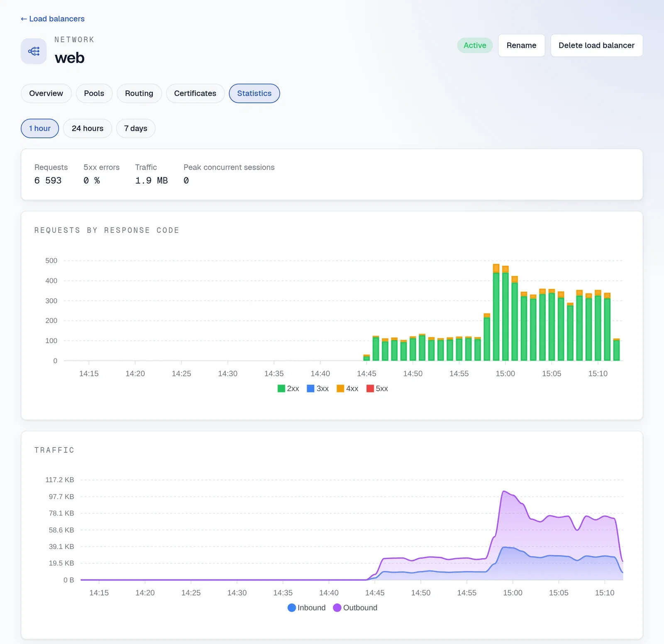The width and height of the screenshot is (664, 644).
Task: Toggle the 3xx legend blue swatch
Action: (x=310, y=388)
